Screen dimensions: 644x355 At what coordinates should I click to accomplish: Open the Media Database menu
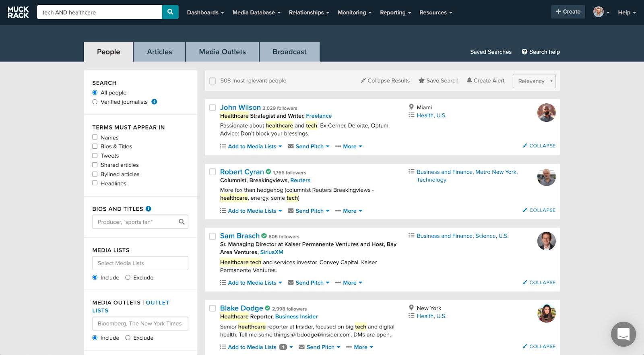click(x=256, y=12)
